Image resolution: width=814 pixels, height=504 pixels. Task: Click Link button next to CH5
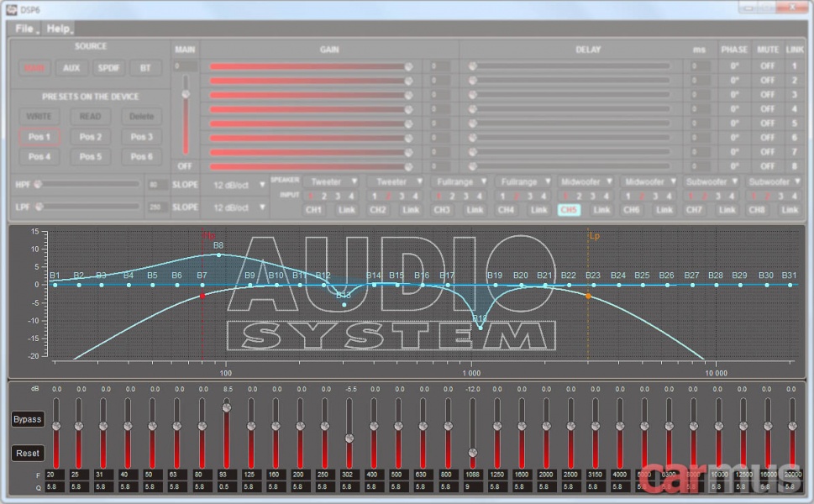(x=601, y=210)
